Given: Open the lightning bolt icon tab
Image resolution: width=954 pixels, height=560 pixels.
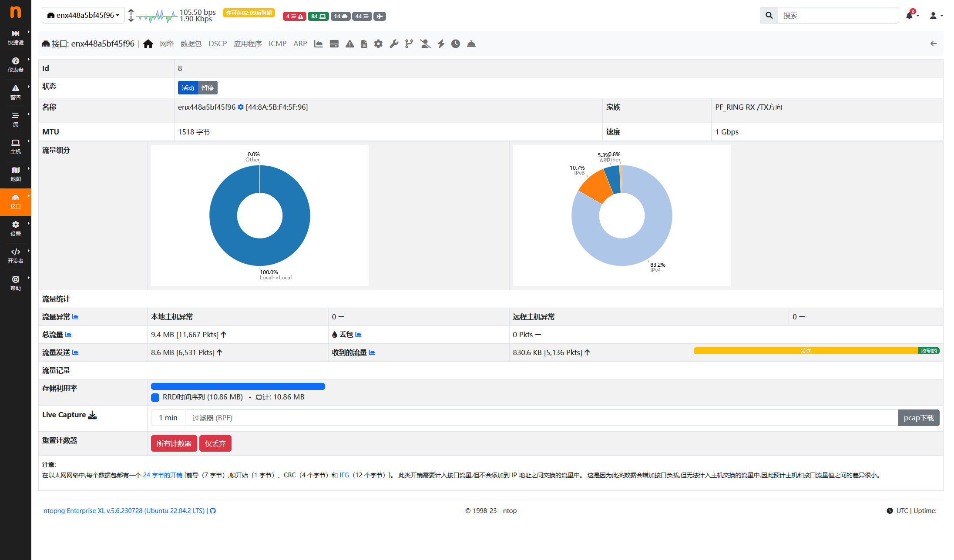Looking at the screenshot, I should [x=441, y=44].
